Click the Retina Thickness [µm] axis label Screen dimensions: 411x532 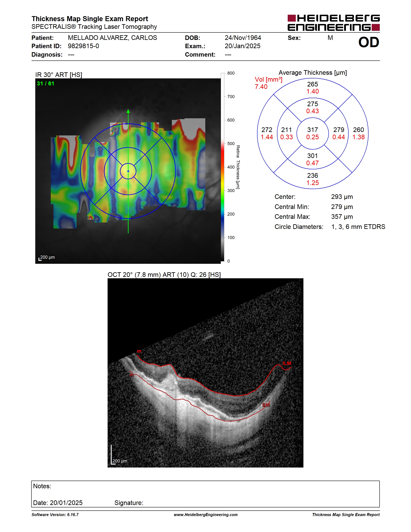click(238, 167)
